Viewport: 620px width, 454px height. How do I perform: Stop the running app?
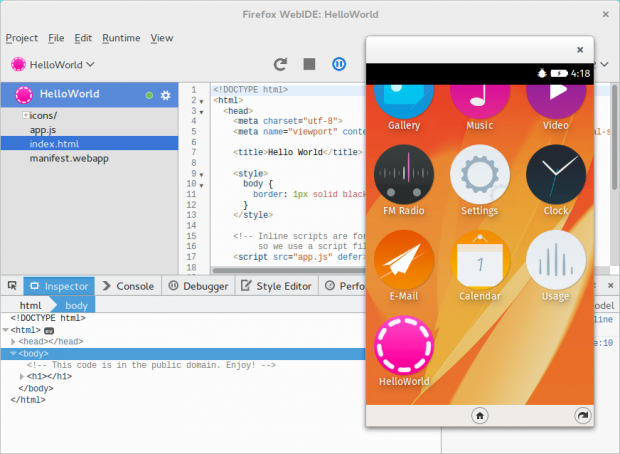click(x=309, y=64)
